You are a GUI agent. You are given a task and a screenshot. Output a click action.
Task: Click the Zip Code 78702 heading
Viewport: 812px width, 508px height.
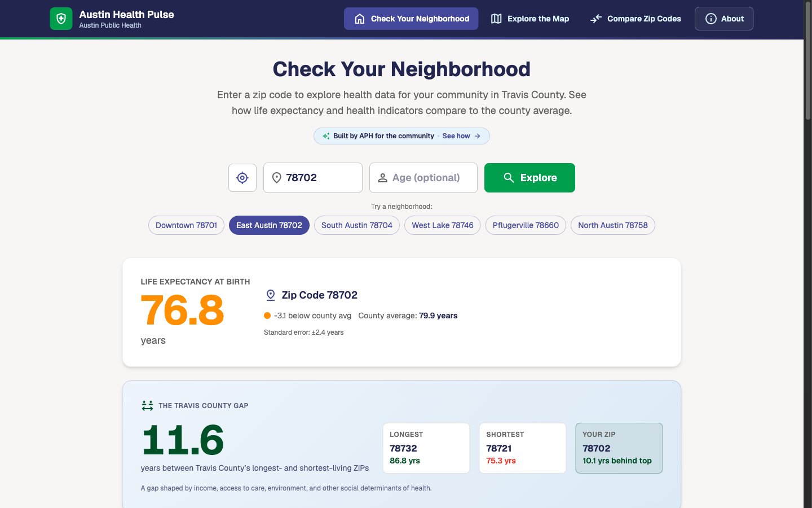[320, 295]
